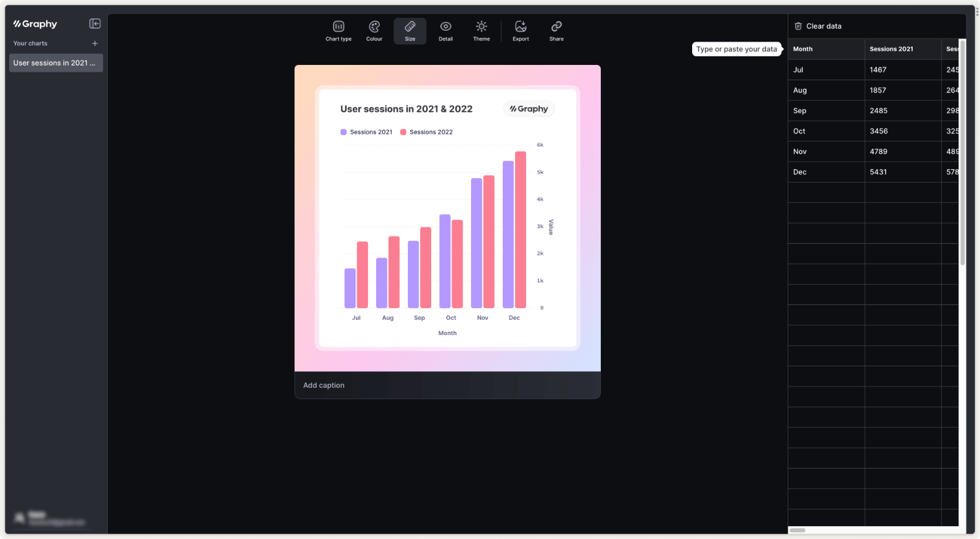Select the cell with value 1467
This screenshot has height=539, width=980.
[x=903, y=70]
